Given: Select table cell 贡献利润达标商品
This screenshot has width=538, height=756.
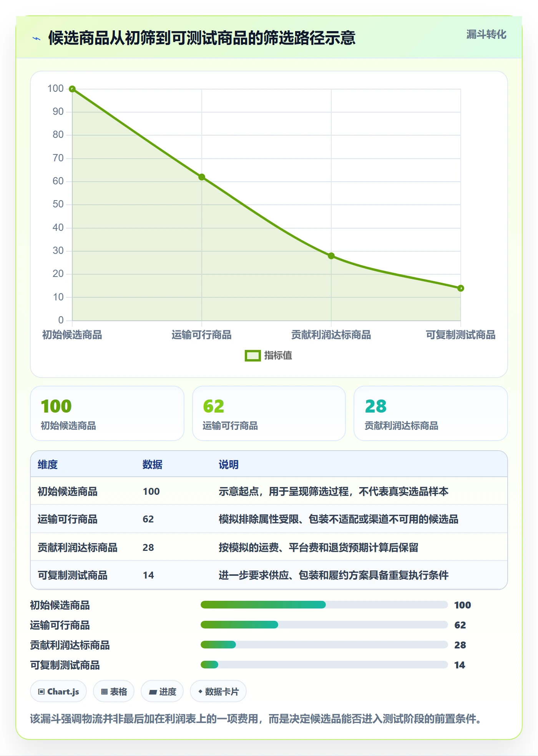Looking at the screenshot, I should [78, 547].
